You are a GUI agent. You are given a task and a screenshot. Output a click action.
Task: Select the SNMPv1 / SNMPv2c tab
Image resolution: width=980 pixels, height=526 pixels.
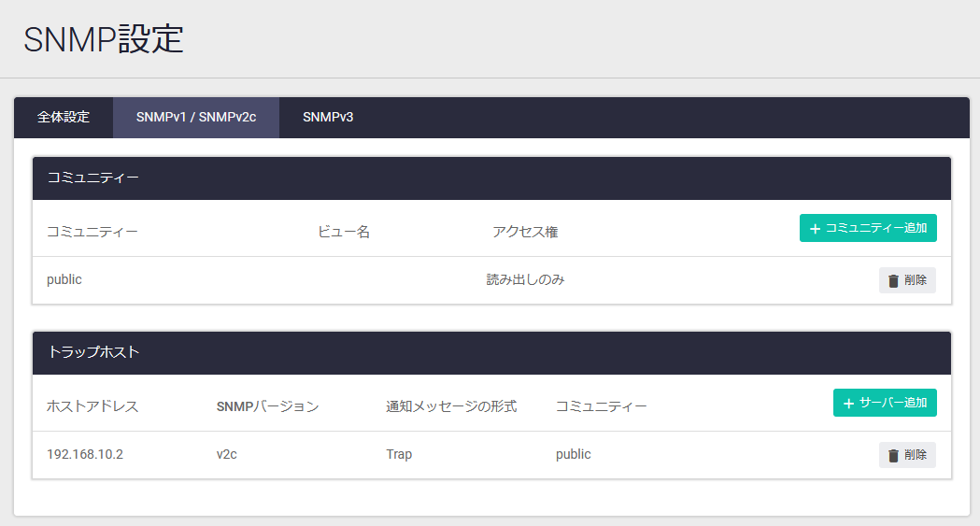[196, 118]
